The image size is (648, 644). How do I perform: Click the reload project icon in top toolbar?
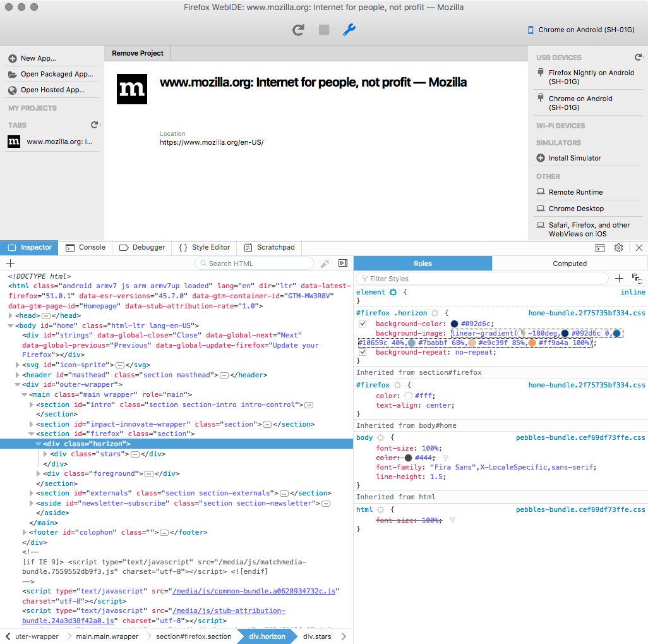298,30
